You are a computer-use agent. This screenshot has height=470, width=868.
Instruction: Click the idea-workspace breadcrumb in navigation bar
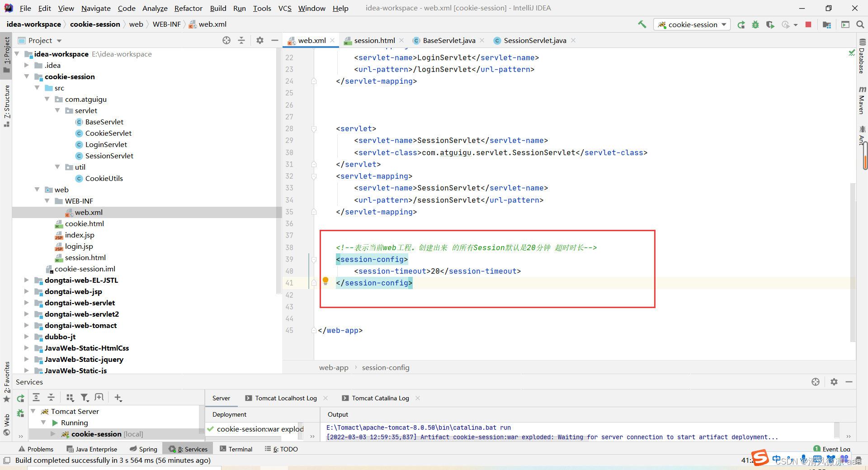(x=34, y=24)
